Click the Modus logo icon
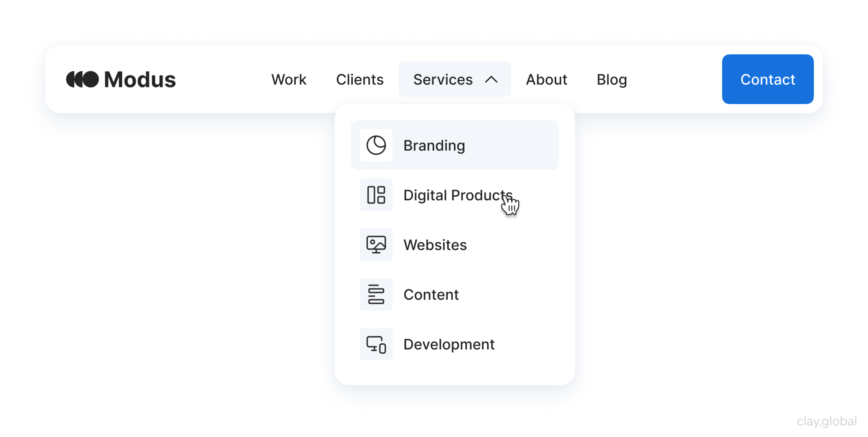The height and width of the screenshot is (437, 868). 82,80
